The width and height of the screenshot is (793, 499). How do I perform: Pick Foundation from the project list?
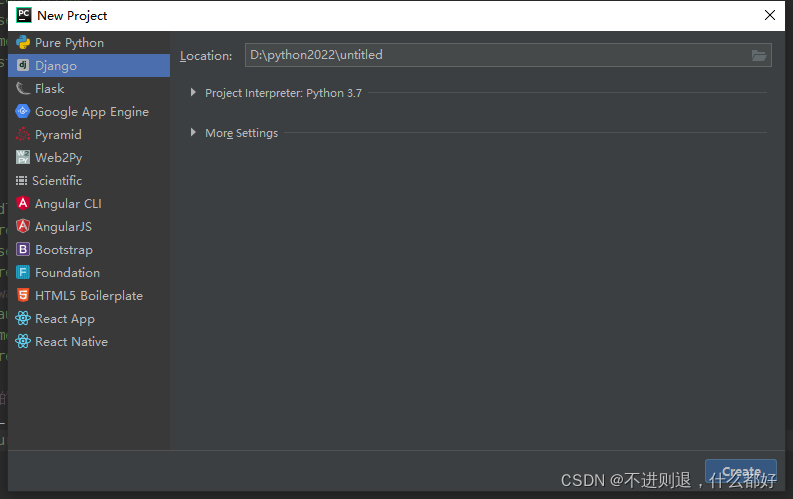pyautogui.click(x=67, y=273)
